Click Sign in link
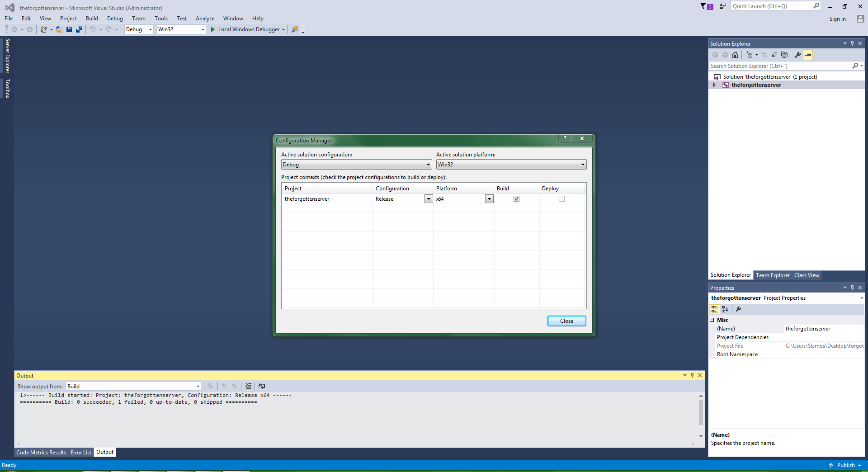Image resolution: width=868 pixels, height=472 pixels. (837, 19)
